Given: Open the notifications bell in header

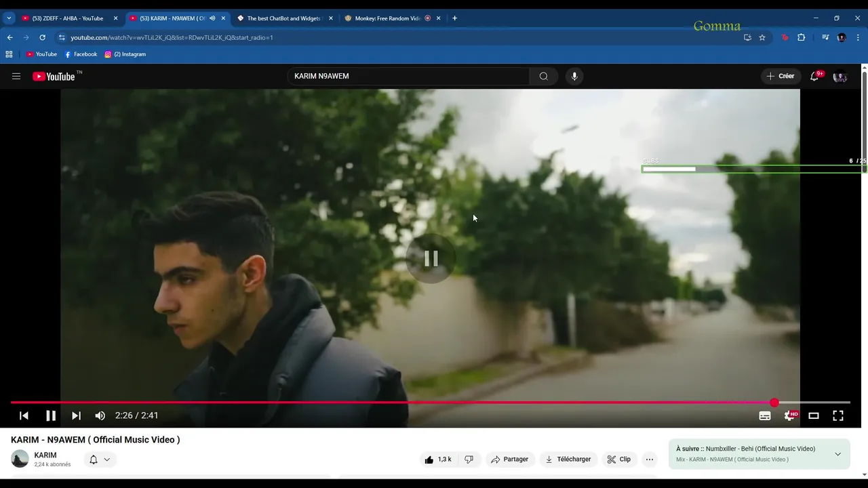Looking at the screenshot, I should coord(814,77).
